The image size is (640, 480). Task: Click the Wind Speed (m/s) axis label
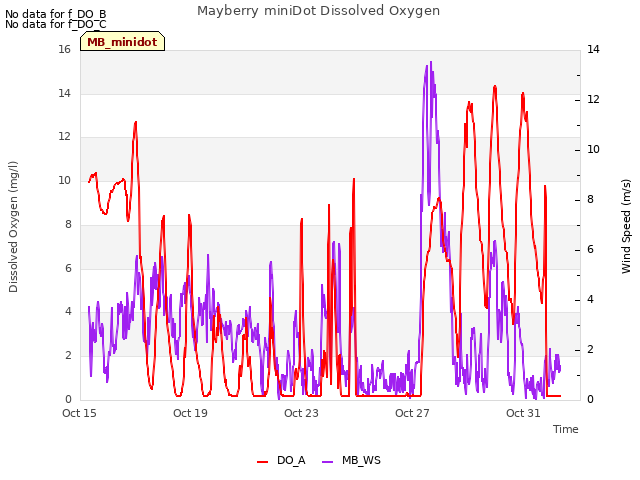click(x=626, y=227)
